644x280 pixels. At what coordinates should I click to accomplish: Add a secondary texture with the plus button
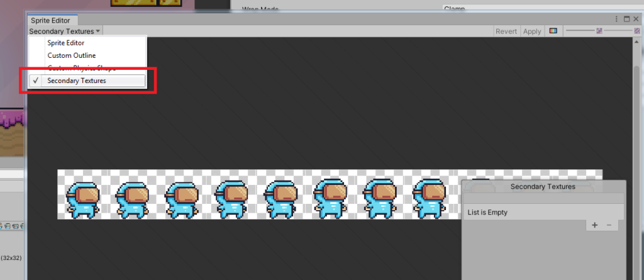[x=594, y=225]
